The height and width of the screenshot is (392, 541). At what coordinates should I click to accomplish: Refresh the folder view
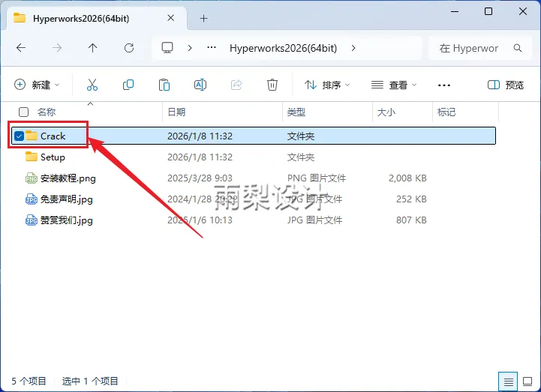(129, 47)
